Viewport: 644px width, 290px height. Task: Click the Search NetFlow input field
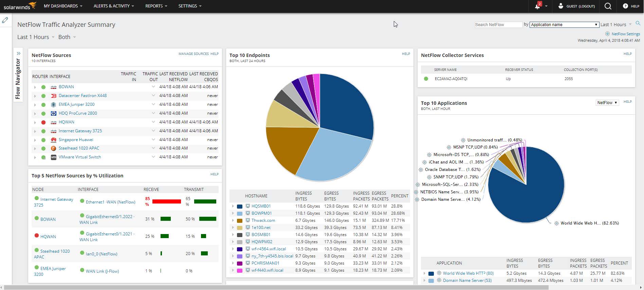click(x=498, y=24)
